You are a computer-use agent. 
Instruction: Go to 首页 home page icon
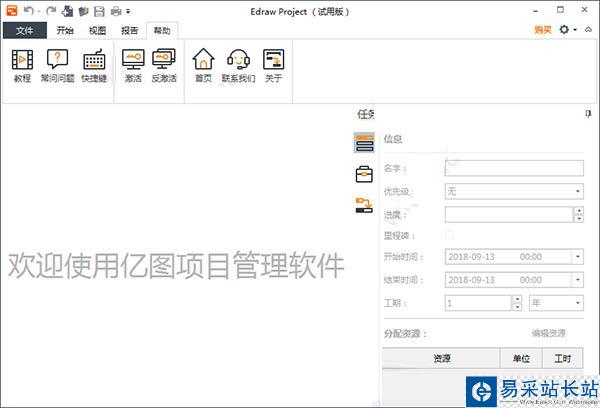203,59
